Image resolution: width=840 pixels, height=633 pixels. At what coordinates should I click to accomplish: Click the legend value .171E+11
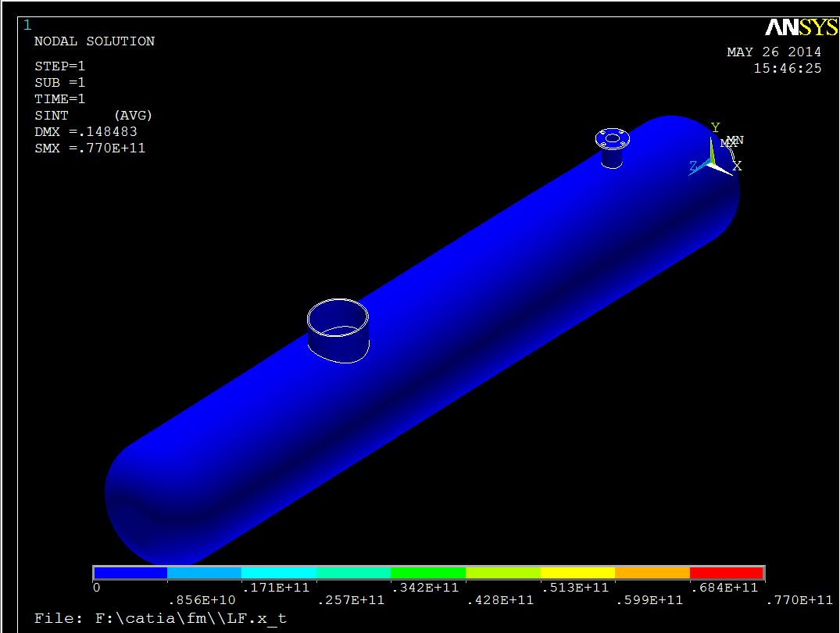(276, 588)
